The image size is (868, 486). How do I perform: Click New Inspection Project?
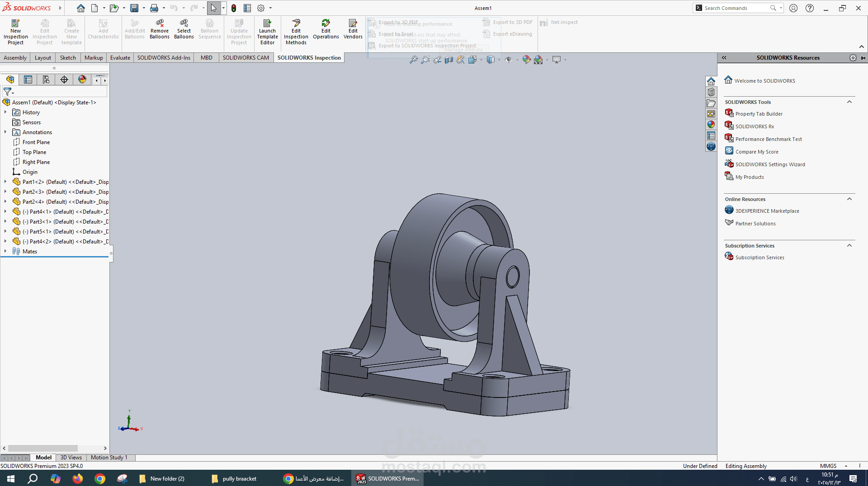point(15,32)
